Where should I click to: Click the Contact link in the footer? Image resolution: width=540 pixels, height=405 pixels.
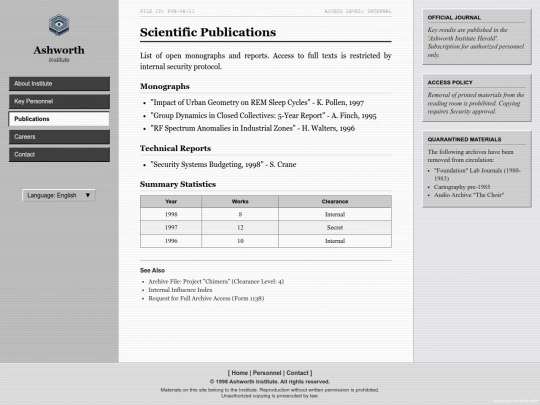coord(297,373)
